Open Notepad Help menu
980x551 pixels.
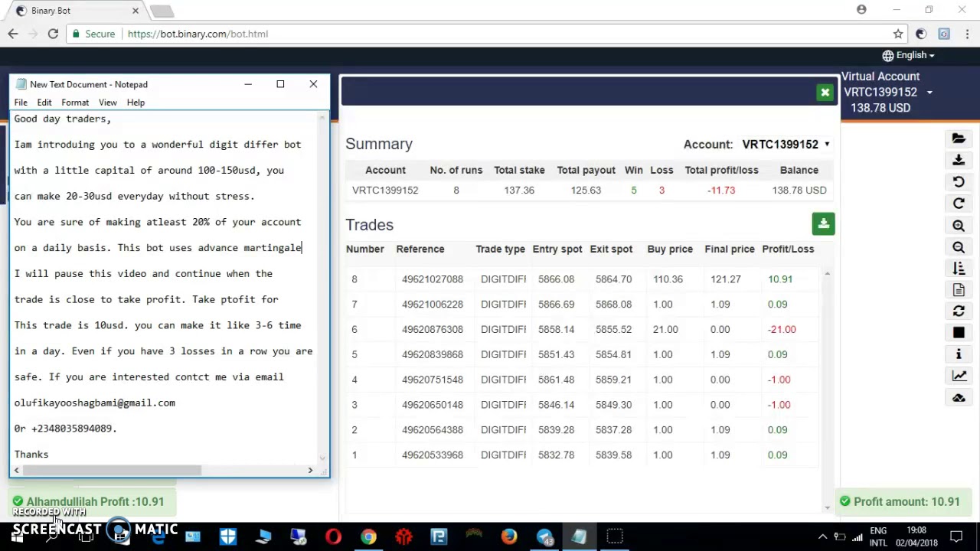click(136, 103)
